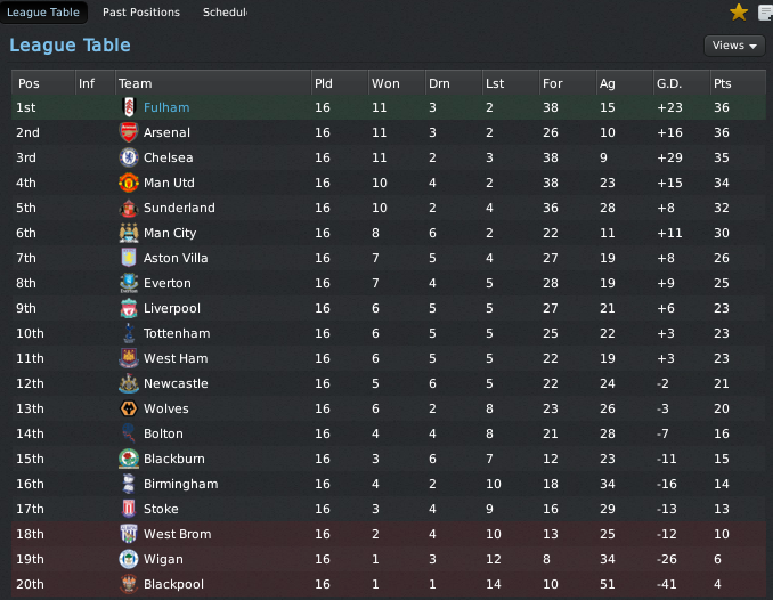The width and height of the screenshot is (773, 600).
Task: Click the Arsenal club crest
Action: pyautogui.click(x=127, y=132)
